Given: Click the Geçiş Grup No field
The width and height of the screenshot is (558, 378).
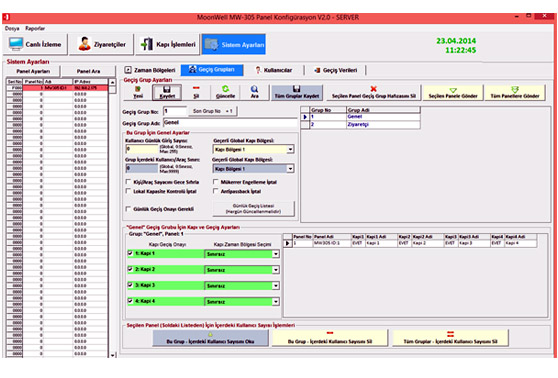Looking at the screenshot, I should 175,111.
